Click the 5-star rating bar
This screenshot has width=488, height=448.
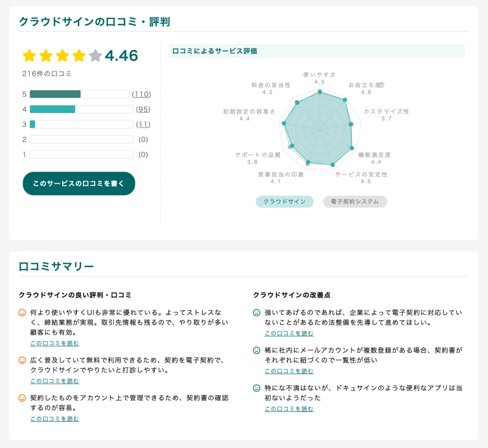[x=80, y=94]
